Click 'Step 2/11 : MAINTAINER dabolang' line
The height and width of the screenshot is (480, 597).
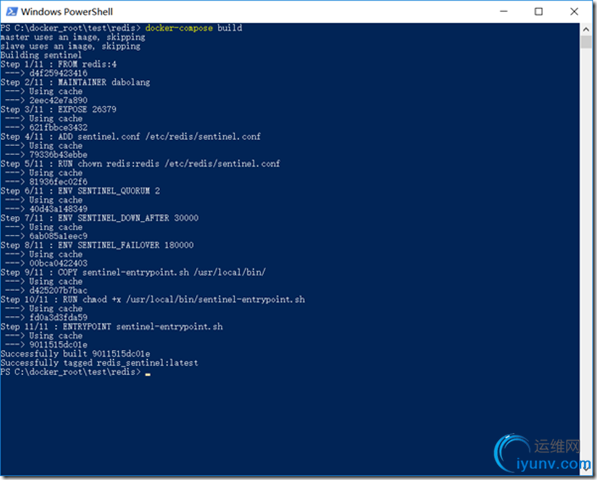(75, 82)
